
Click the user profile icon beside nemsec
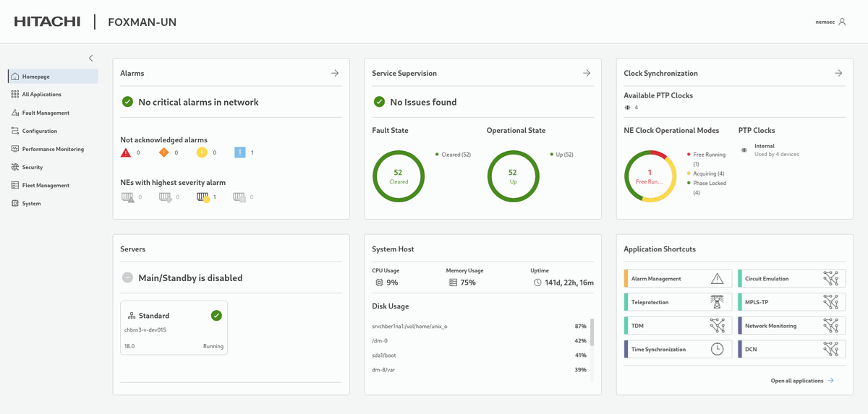pyautogui.click(x=842, y=22)
